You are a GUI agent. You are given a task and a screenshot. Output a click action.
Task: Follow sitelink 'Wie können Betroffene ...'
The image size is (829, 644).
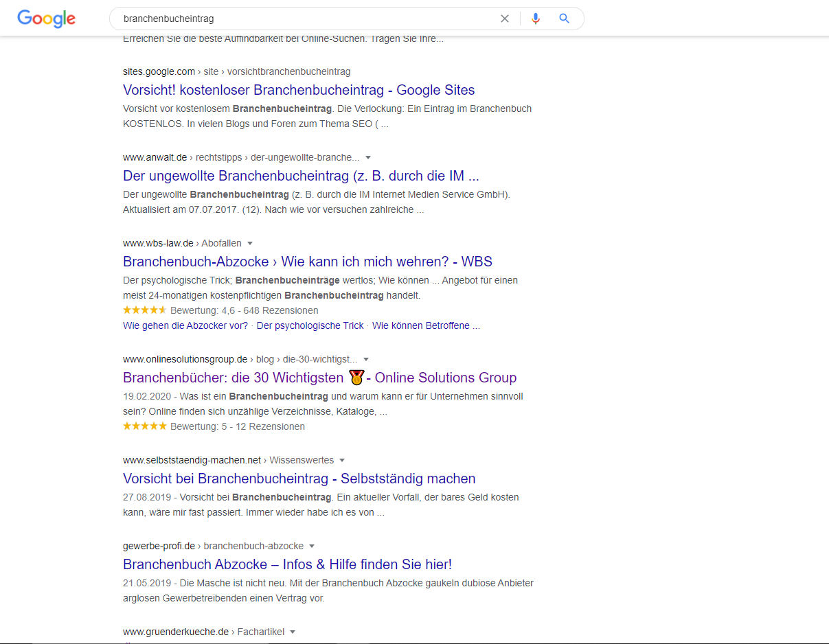click(426, 325)
